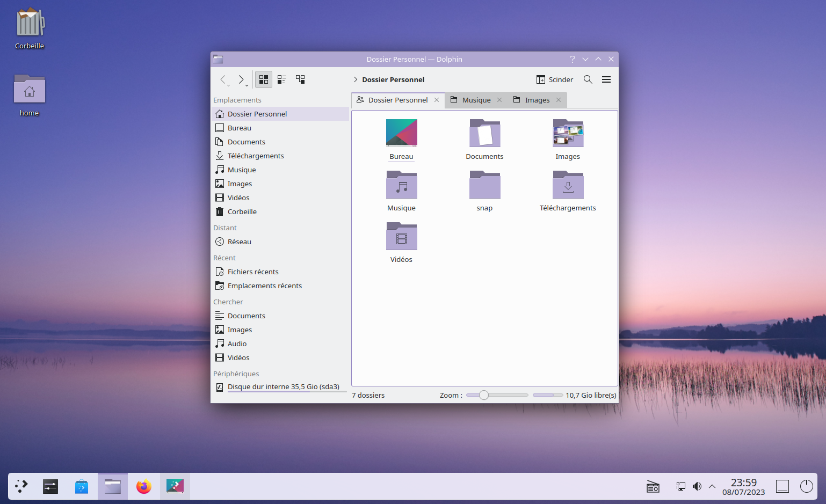Select Corbeille in the Emplacements panel
This screenshot has height=504, width=826.
click(x=242, y=211)
